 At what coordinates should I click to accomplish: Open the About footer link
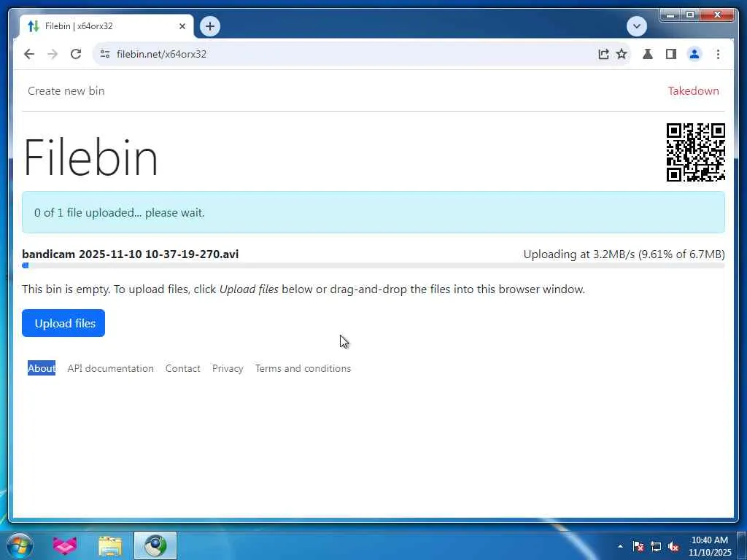point(42,368)
